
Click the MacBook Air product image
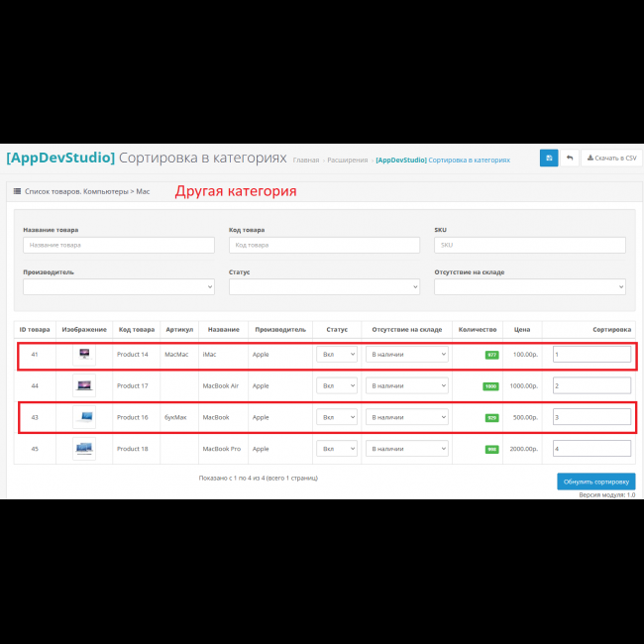(x=84, y=385)
